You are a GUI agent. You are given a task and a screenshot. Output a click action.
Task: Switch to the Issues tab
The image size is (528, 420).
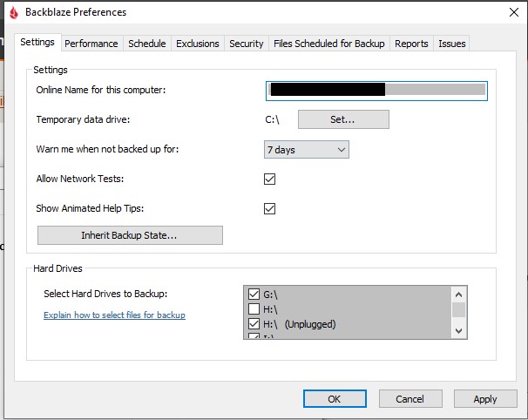[x=451, y=44]
